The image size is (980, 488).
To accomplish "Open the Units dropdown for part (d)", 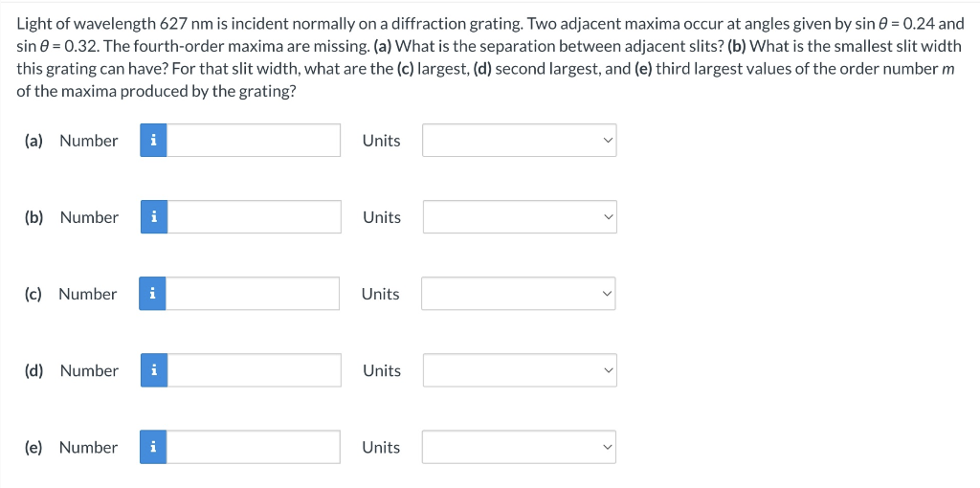I will 520,370.
